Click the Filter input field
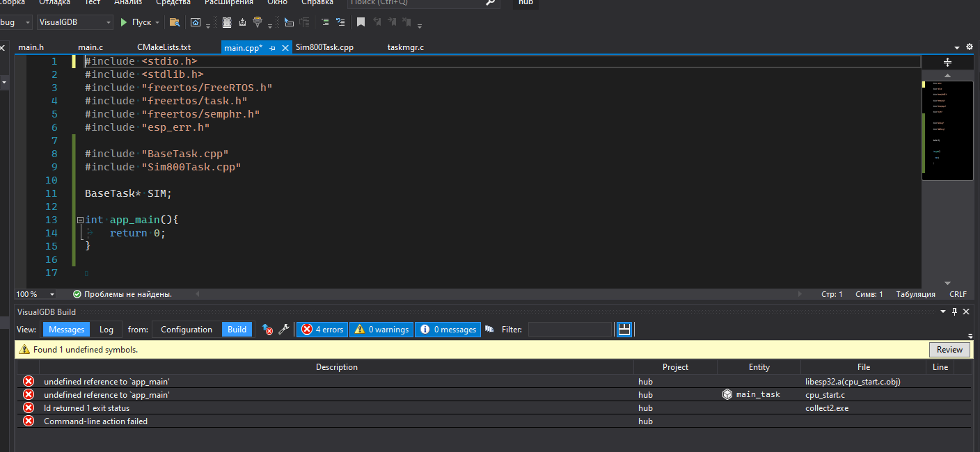Screen dimensions: 980x452 pyautogui.click(x=569, y=330)
